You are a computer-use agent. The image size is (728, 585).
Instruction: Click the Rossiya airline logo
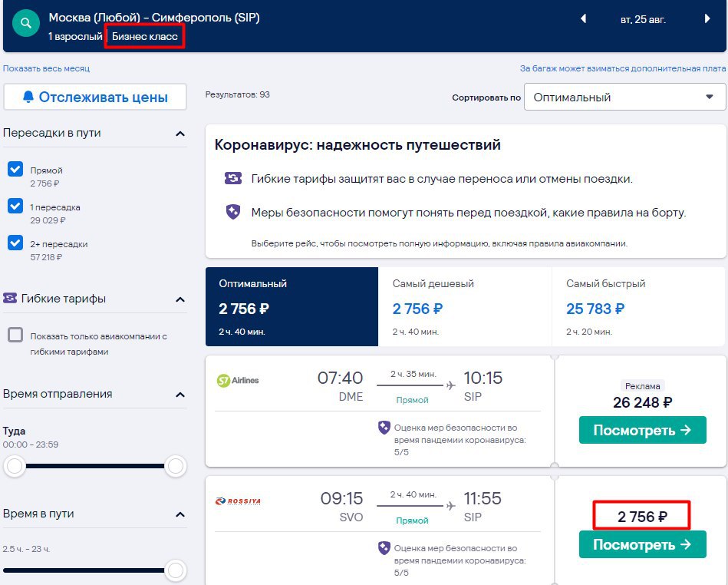tap(239, 501)
